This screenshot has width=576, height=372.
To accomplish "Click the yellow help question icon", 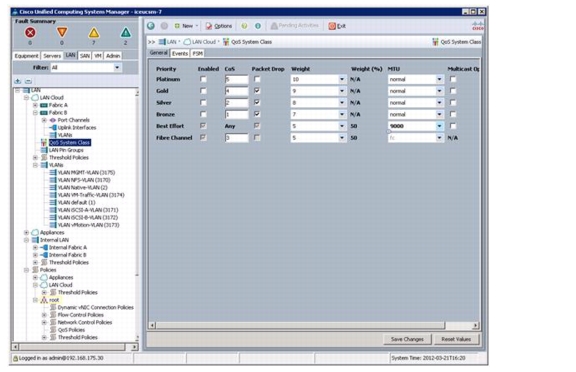I will click(x=244, y=26).
